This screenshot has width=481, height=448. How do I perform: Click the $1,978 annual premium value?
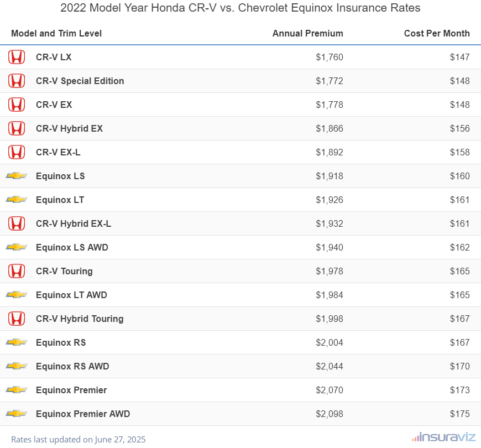point(330,271)
